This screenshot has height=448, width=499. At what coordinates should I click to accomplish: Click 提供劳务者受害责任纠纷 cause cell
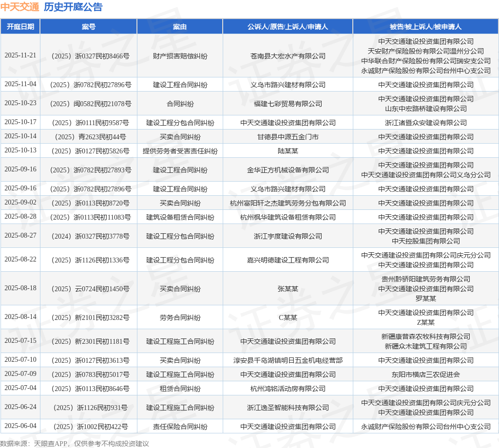(180, 151)
